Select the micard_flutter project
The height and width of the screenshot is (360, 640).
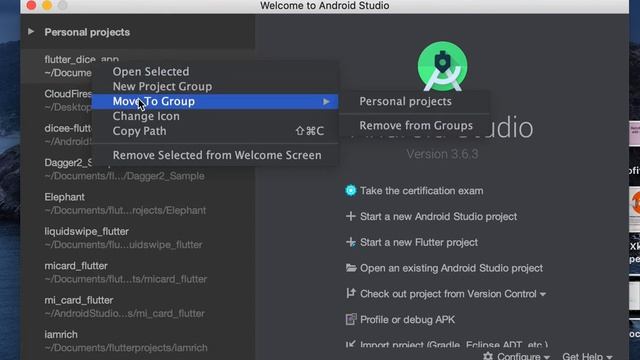click(x=138, y=272)
